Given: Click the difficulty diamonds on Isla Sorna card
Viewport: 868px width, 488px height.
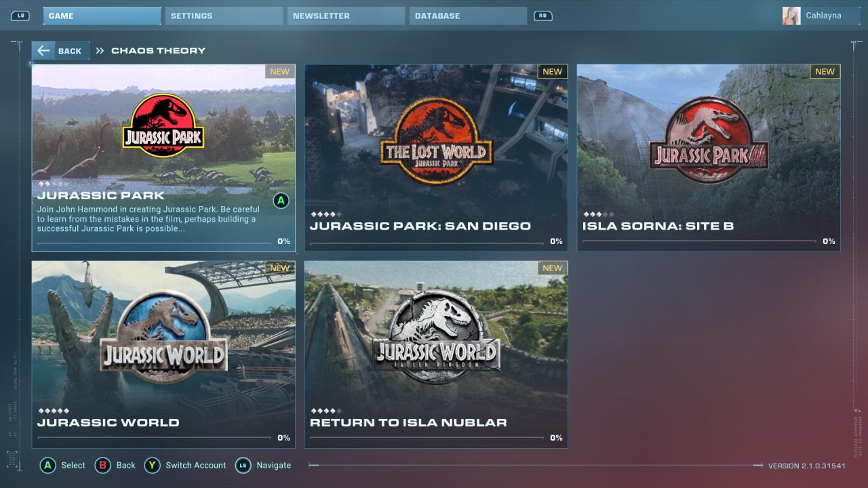Looking at the screenshot, I should (599, 214).
